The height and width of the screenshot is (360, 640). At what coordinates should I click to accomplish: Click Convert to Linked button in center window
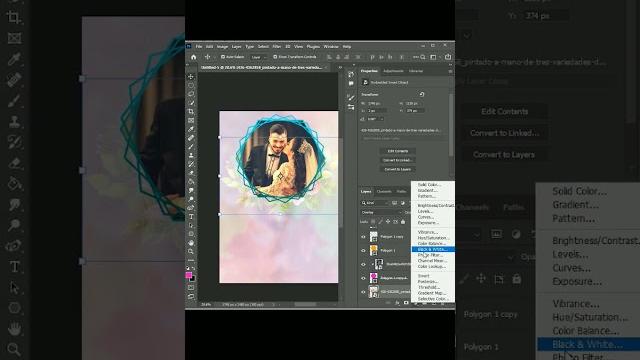click(398, 160)
